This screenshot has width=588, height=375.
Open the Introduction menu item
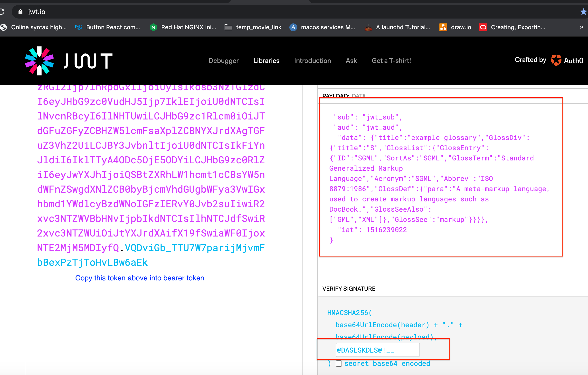coord(313,61)
